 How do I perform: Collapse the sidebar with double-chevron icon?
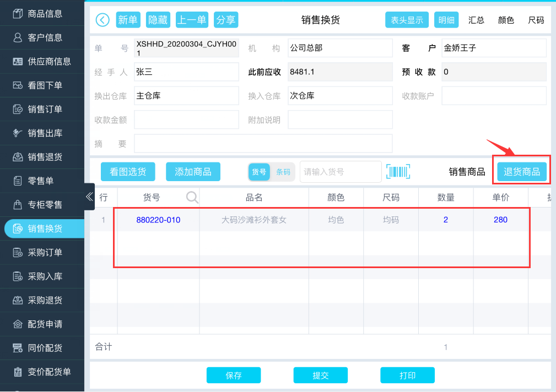pos(89,197)
